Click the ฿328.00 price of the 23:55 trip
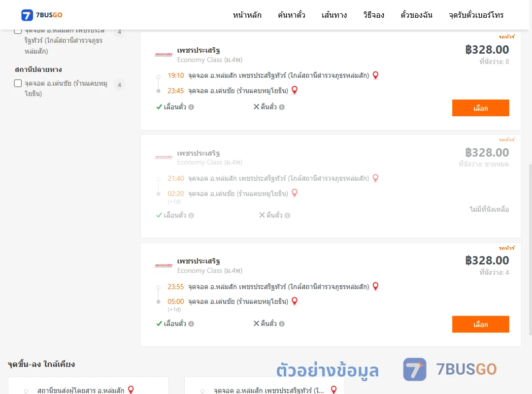Screen dimensions: 532x394 [x=487, y=261]
